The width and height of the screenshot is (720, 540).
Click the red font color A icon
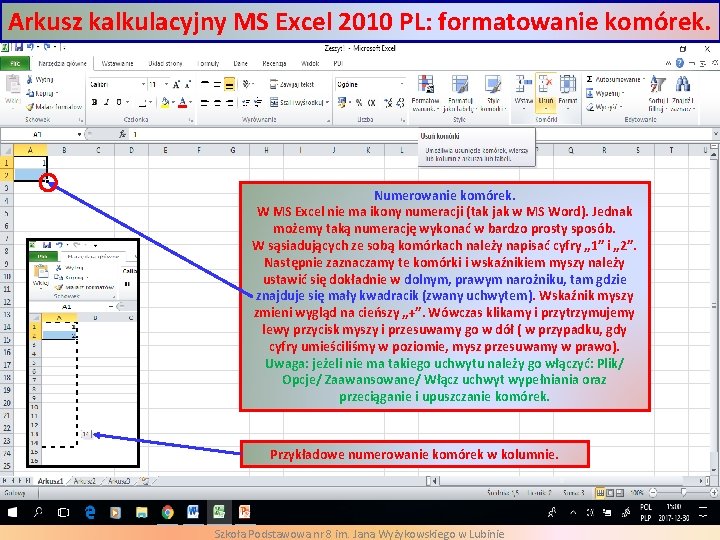pos(182,103)
